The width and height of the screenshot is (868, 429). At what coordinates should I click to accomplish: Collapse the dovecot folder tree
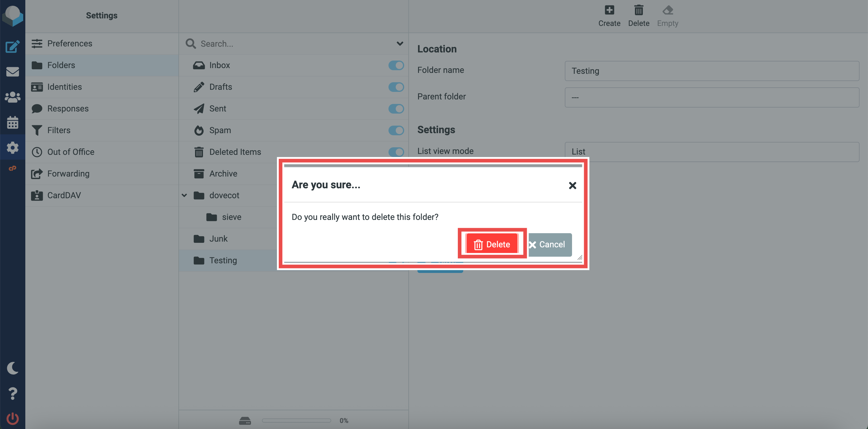[x=184, y=195]
